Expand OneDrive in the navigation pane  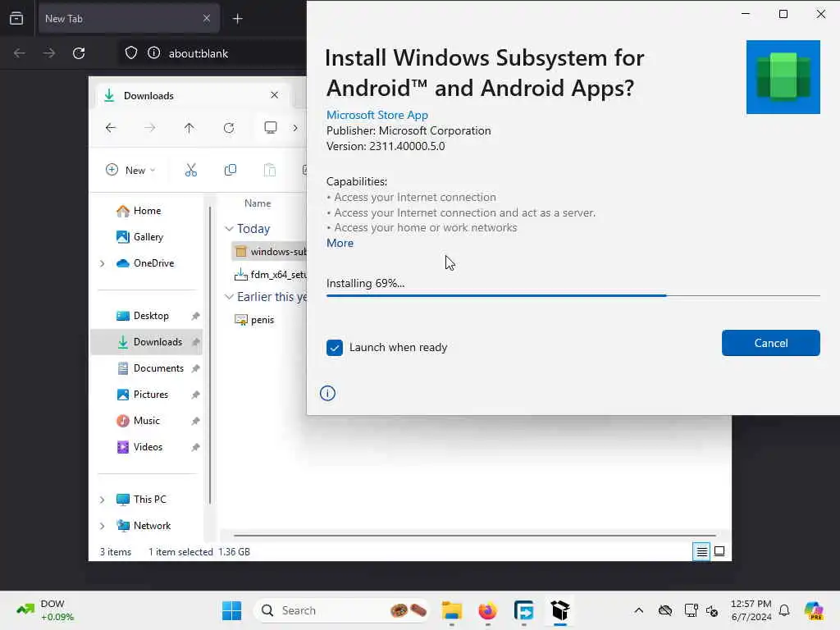coord(103,263)
